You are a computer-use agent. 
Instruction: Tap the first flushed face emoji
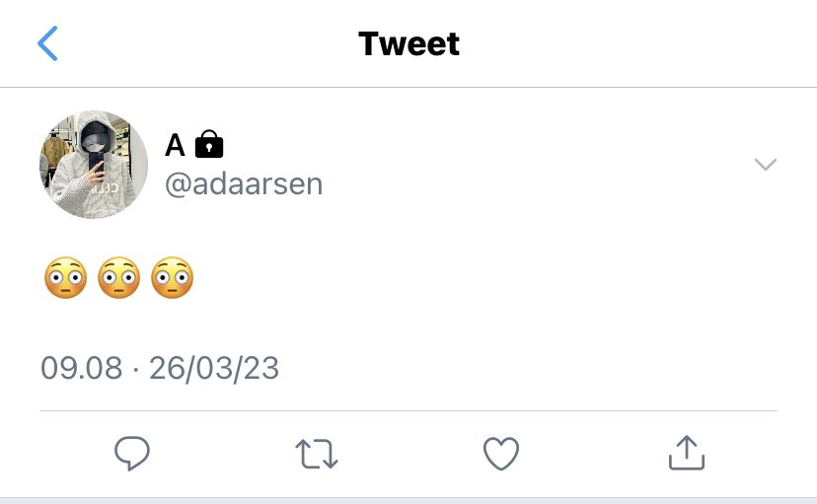[x=66, y=277]
